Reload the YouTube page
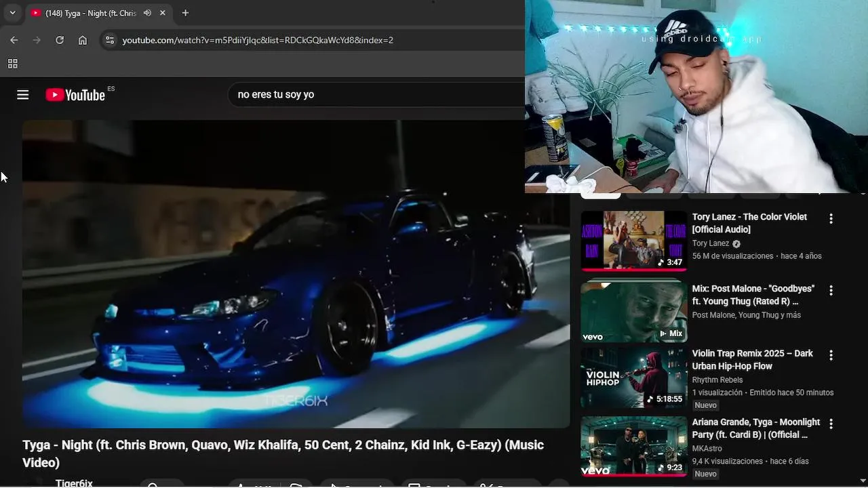Screen dimensions: 868x488 [x=60, y=40]
